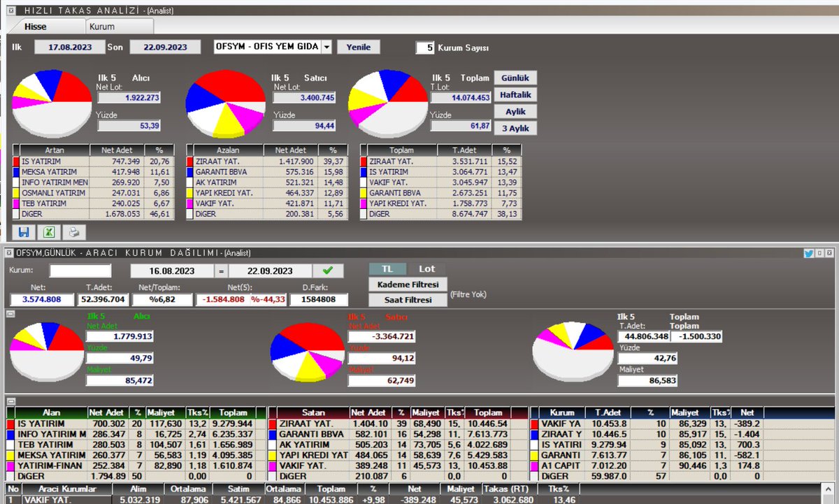This screenshot has height=504, width=839.
Task: Select A1 CAPIT row in the Kurum table
Action: click(683, 466)
